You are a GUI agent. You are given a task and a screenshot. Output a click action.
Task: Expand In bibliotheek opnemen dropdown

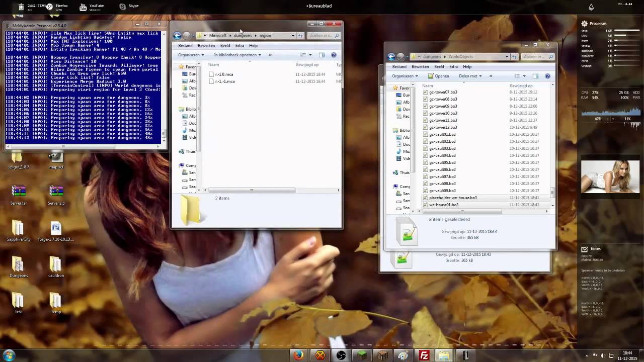pyautogui.click(x=237, y=55)
